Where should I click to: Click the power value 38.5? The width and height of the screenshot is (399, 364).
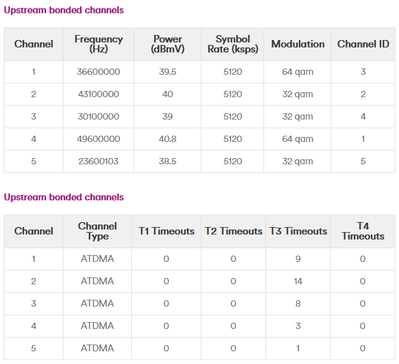(167, 161)
